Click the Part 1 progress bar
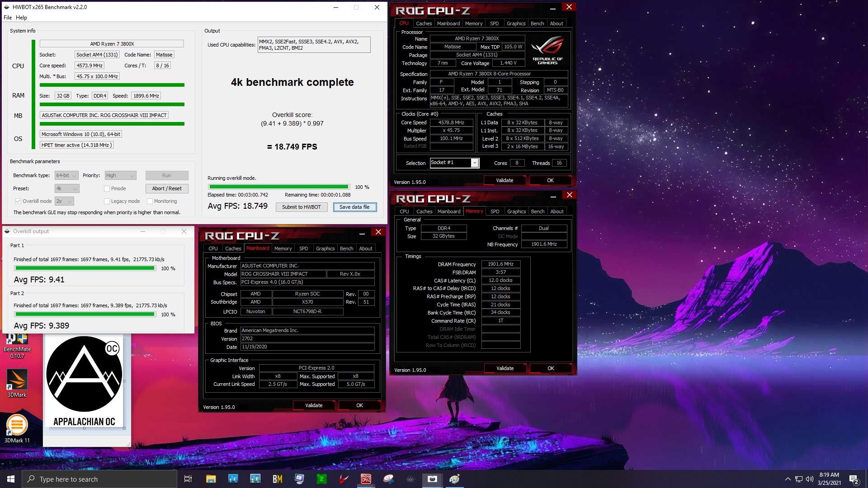Viewport: 868px width, 488px height. coord(85,268)
